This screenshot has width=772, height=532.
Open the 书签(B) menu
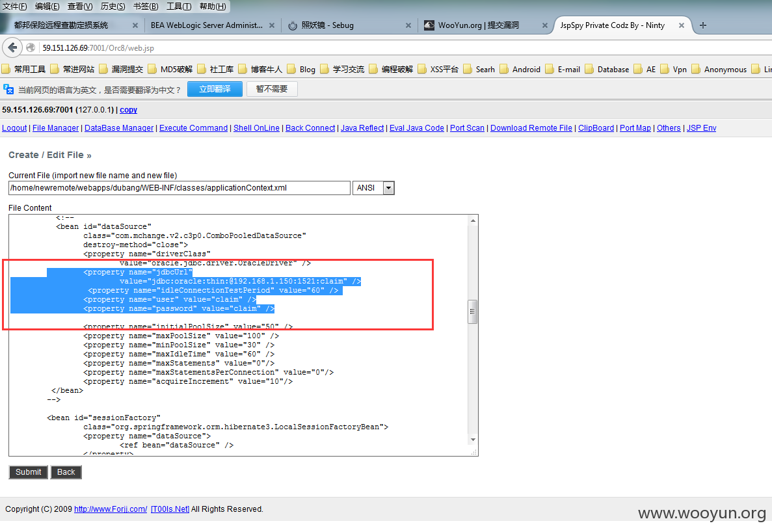pyautogui.click(x=146, y=7)
